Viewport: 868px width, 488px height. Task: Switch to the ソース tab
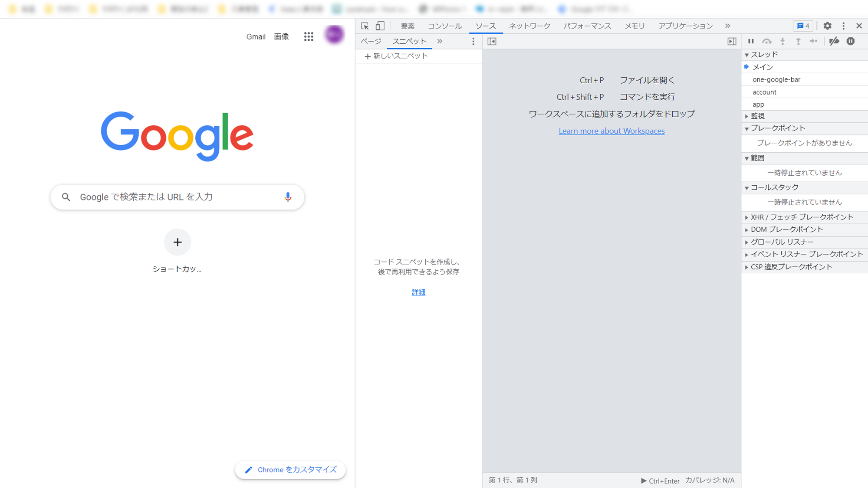[486, 26]
